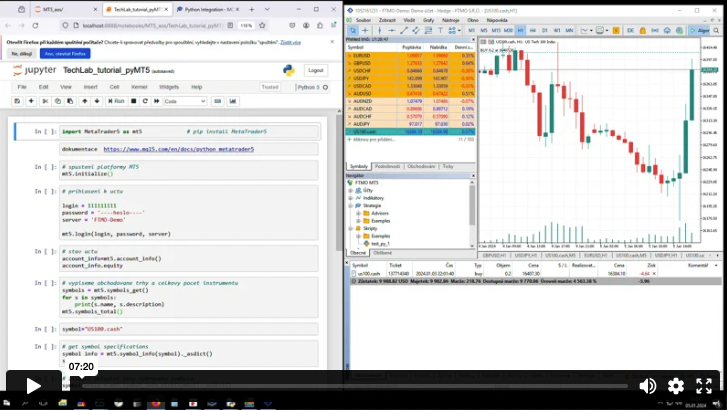
Task: Expand the Účty node in Navigator
Action: [x=351, y=190]
